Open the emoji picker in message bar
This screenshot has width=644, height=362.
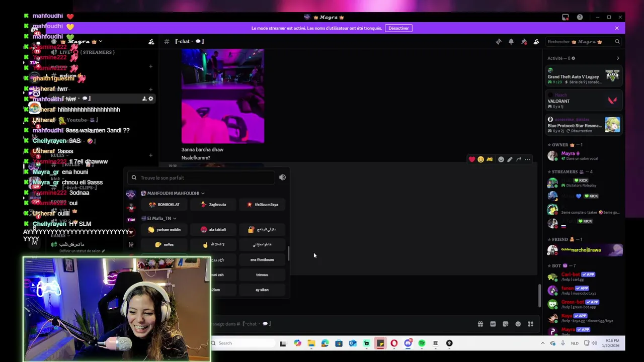pyautogui.click(x=518, y=324)
